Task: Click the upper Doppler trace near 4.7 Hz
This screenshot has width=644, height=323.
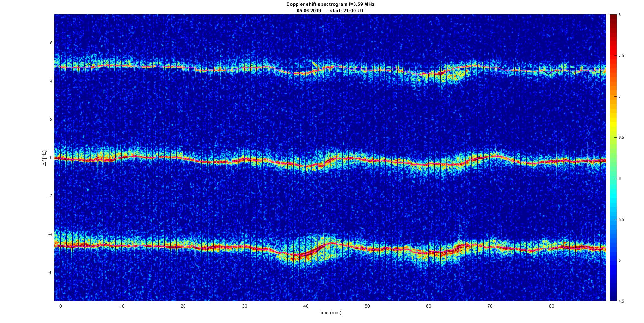Action: (x=330, y=68)
